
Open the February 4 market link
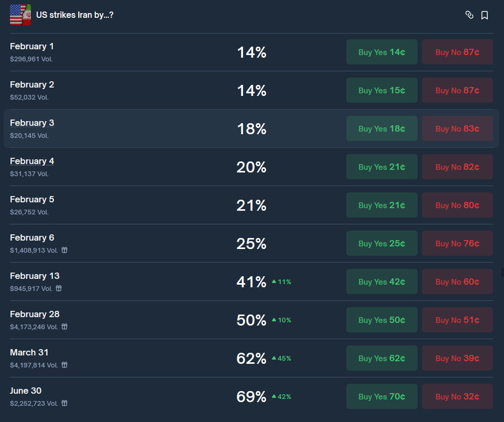(32, 161)
